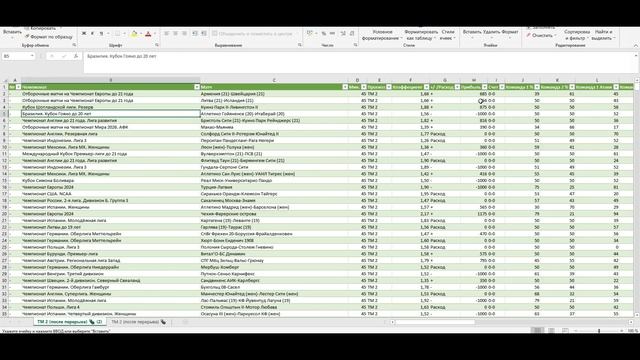Open the Name Box dropdown
This screenshot has width=640, height=360.
pyautogui.click(x=32, y=56)
